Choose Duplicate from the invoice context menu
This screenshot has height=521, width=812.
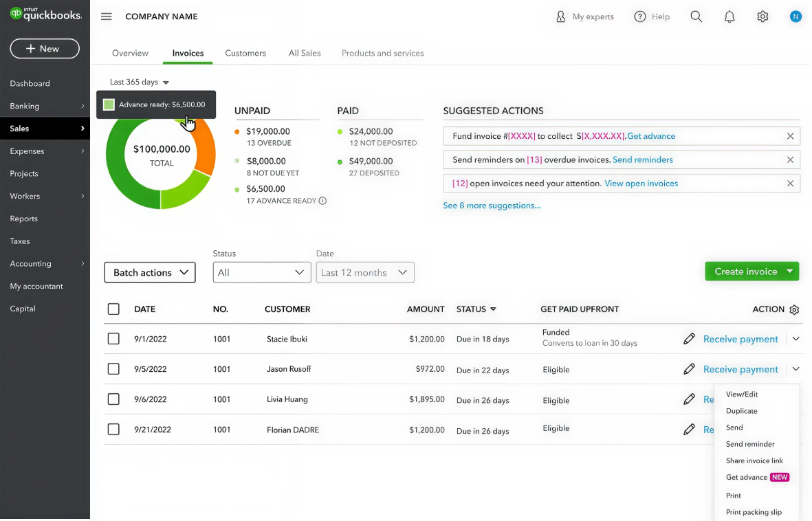[742, 410]
